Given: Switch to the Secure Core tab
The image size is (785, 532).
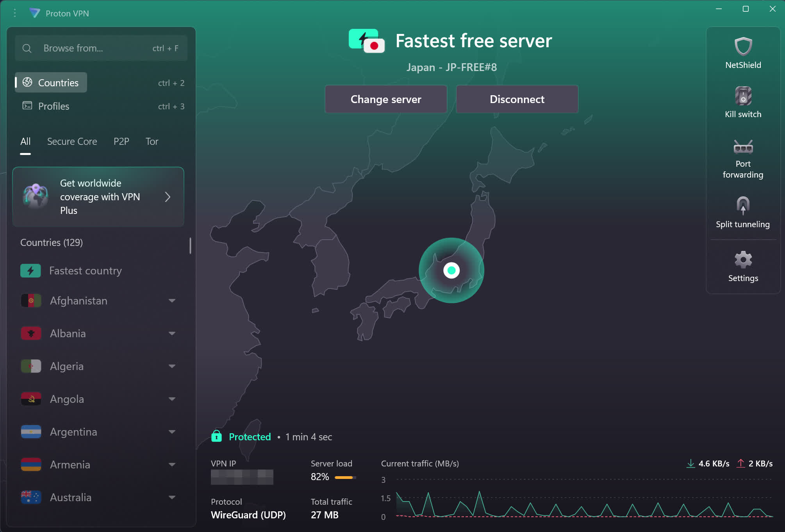Looking at the screenshot, I should coord(72,141).
